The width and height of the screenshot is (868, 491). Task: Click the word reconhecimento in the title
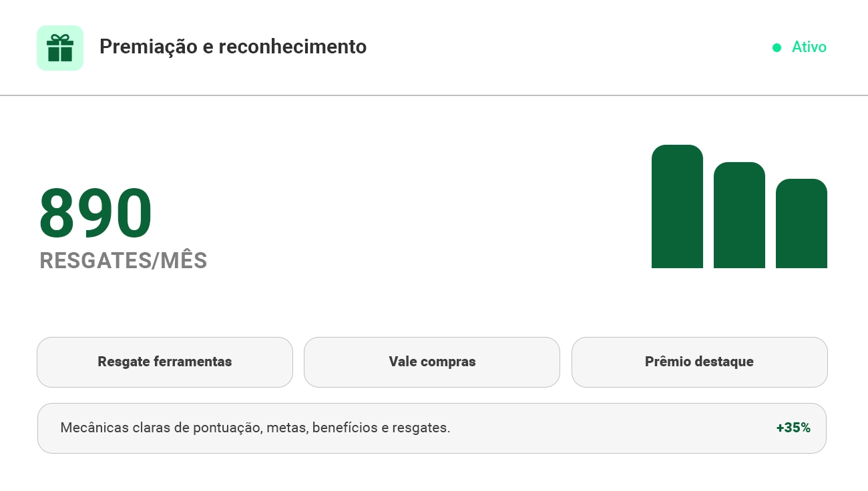tap(292, 47)
